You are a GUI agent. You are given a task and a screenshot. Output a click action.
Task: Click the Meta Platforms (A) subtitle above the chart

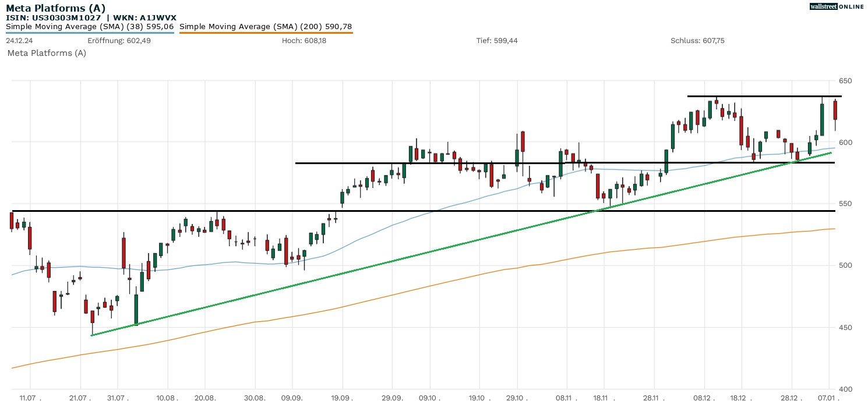(x=47, y=53)
